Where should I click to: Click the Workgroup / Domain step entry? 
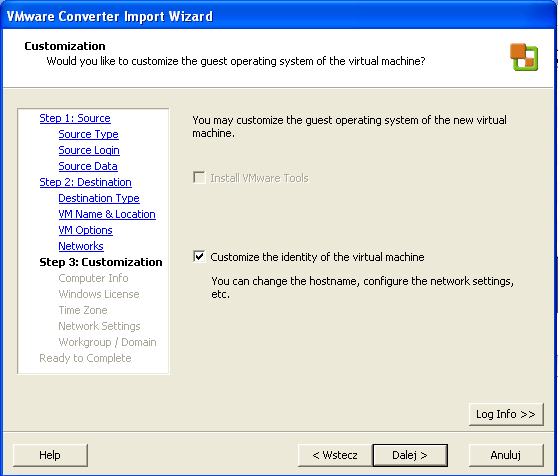point(107,342)
